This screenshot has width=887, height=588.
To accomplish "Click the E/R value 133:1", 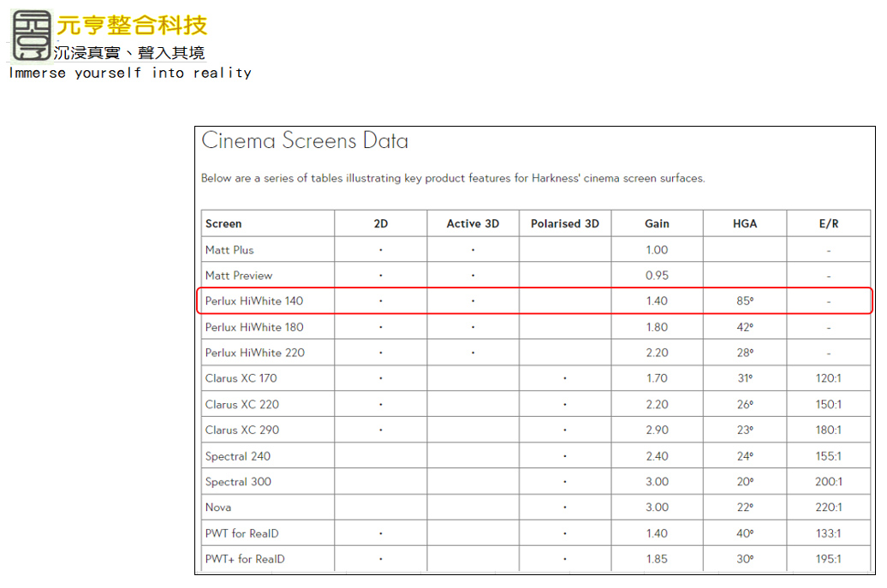I will [828, 533].
